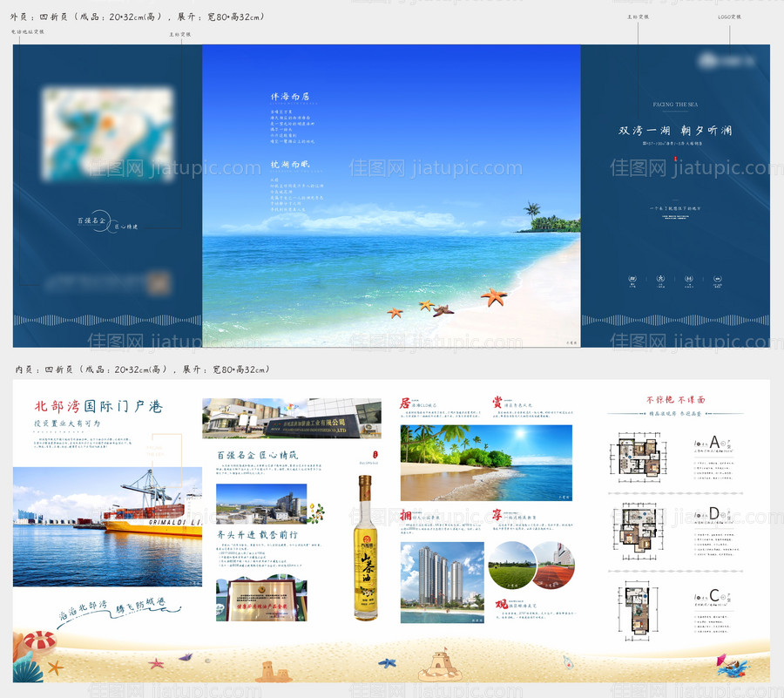Enable the north-arrow marker on floor plan D
The image size is (784, 698).
click(722, 515)
